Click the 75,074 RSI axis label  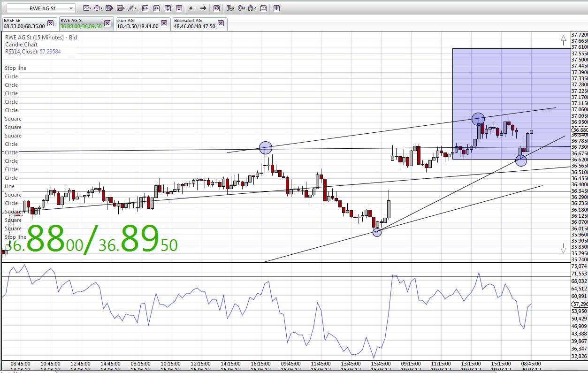click(x=580, y=266)
